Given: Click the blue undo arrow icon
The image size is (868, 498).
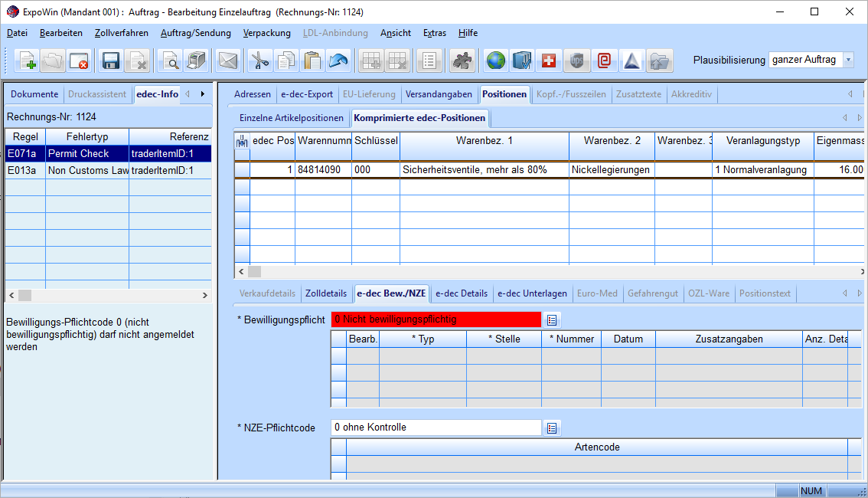Looking at the screenshot, I should pyautogui.click(x=338, y=61).
